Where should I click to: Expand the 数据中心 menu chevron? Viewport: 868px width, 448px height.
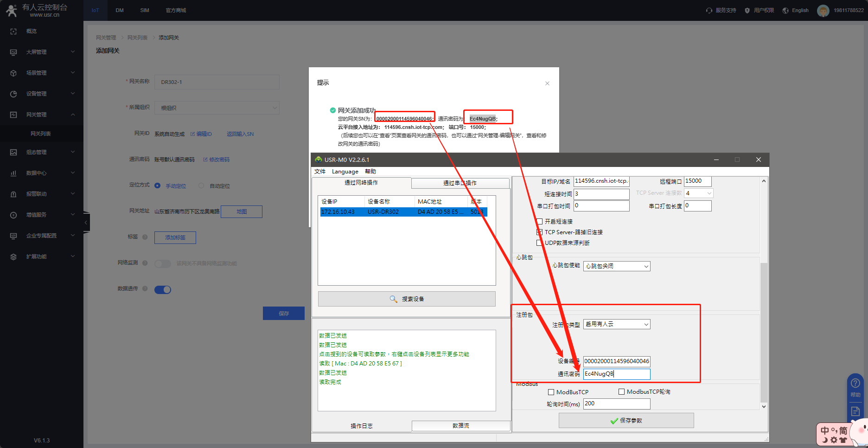point(73,173)
